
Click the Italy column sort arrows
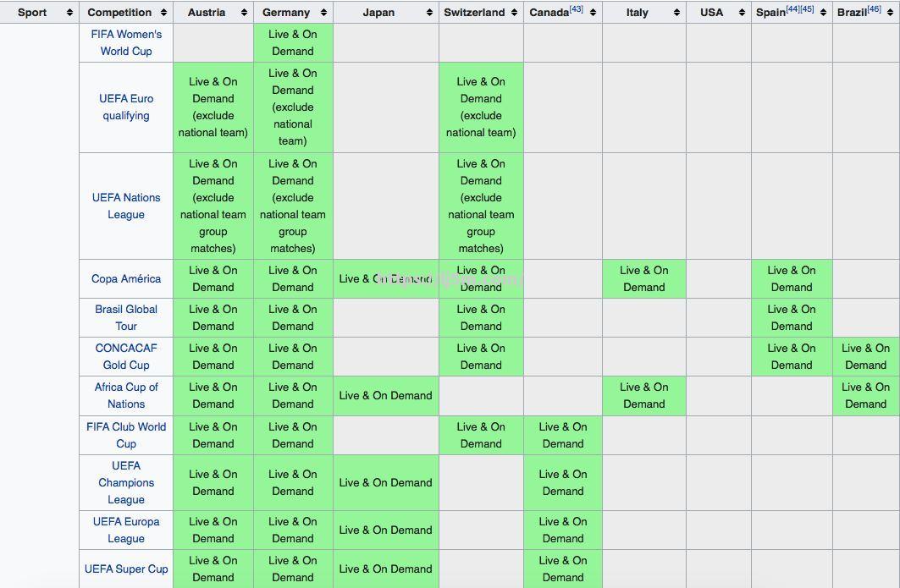(676, 13)
